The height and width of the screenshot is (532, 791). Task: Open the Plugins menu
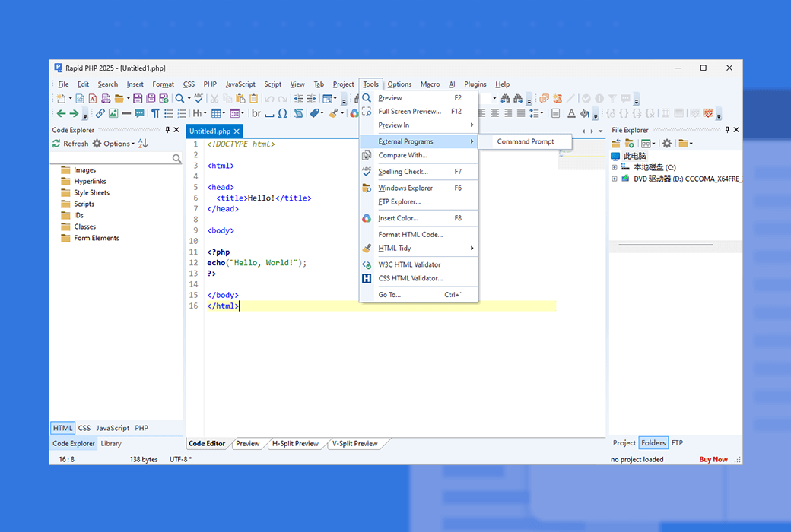coord(475,84)
